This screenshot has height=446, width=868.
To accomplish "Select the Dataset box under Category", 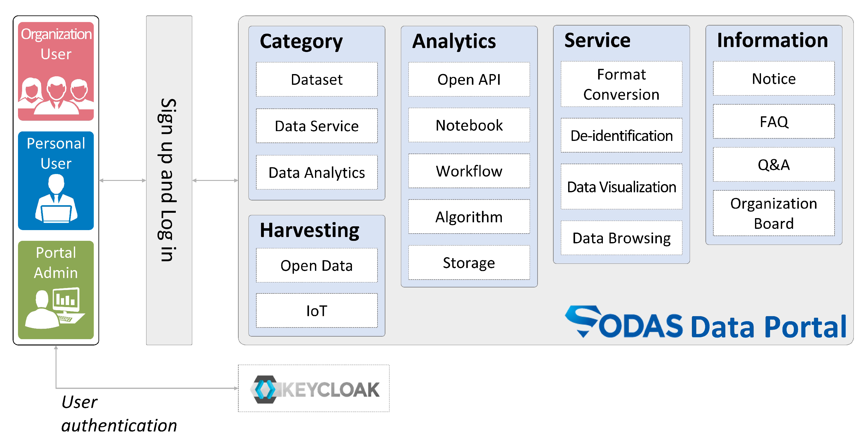I will [316, 79].
